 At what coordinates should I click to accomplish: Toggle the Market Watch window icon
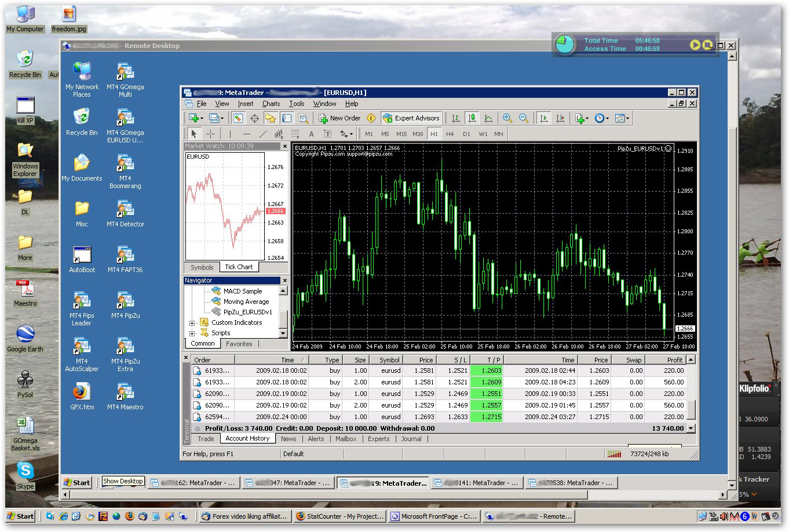coord(238,118)
